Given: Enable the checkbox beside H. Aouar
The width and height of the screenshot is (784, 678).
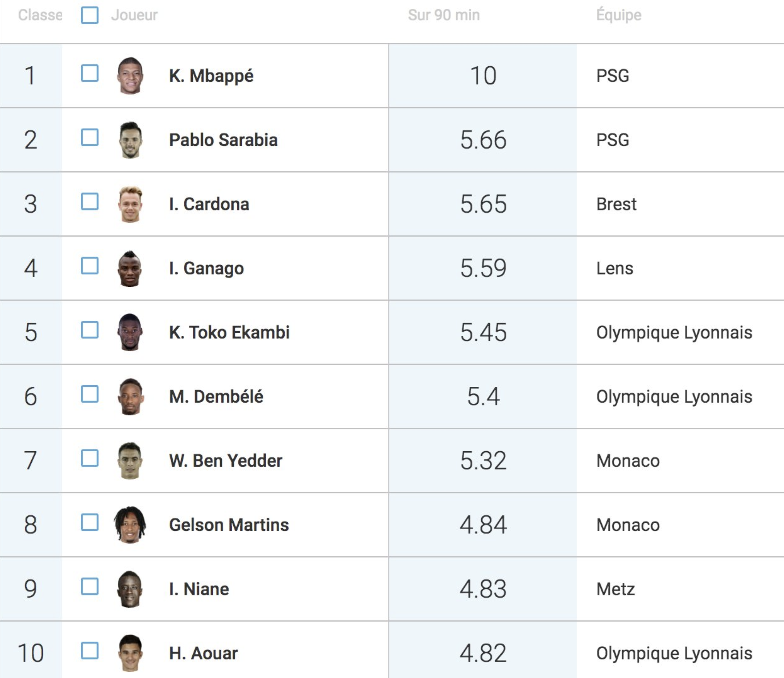Looking at the screenshot, I should coord(90,651).
